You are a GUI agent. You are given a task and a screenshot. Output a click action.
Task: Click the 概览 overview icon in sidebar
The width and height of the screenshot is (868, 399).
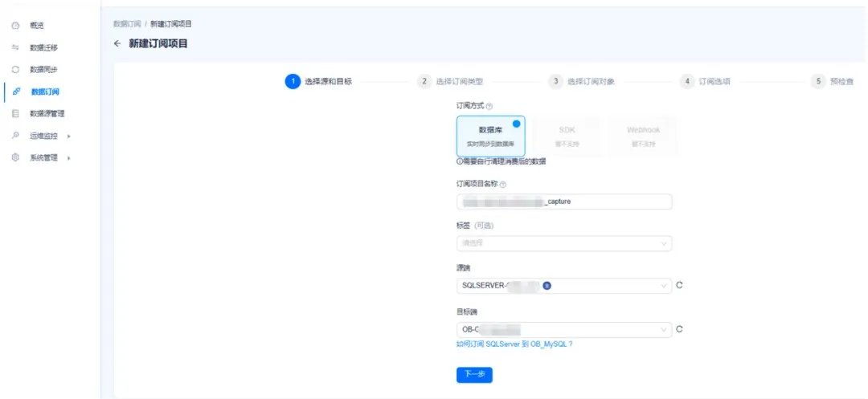click(15, 26)
